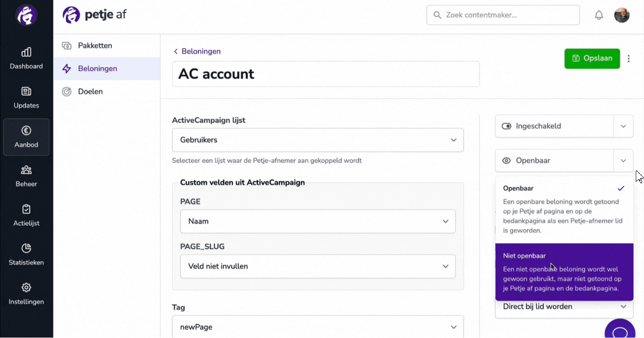Open the PAGE field Naam dropdown
The image size is (644, 338).
(318, 221)
